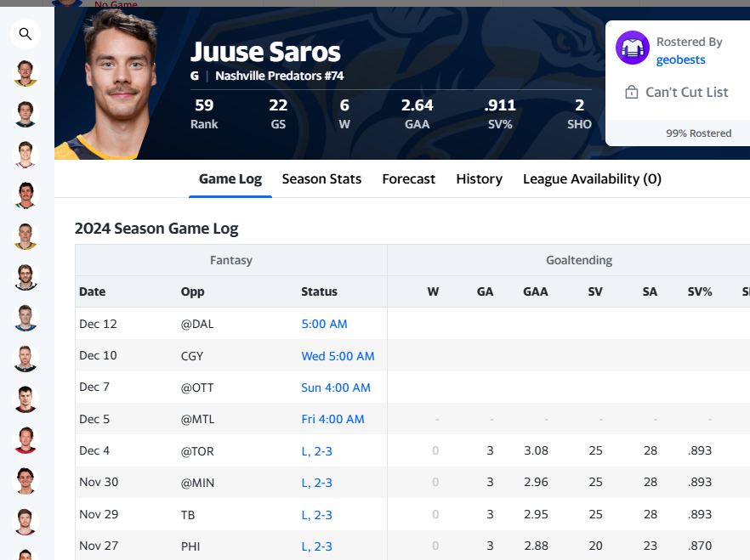Open Dec 4 L, 2-3 result link

click(x=316, y=451)
